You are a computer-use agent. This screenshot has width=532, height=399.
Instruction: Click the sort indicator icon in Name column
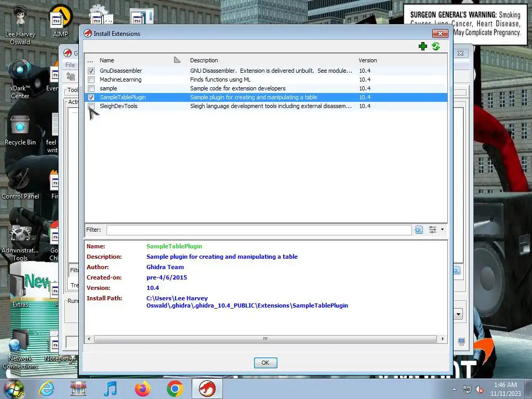pos(177,60)
